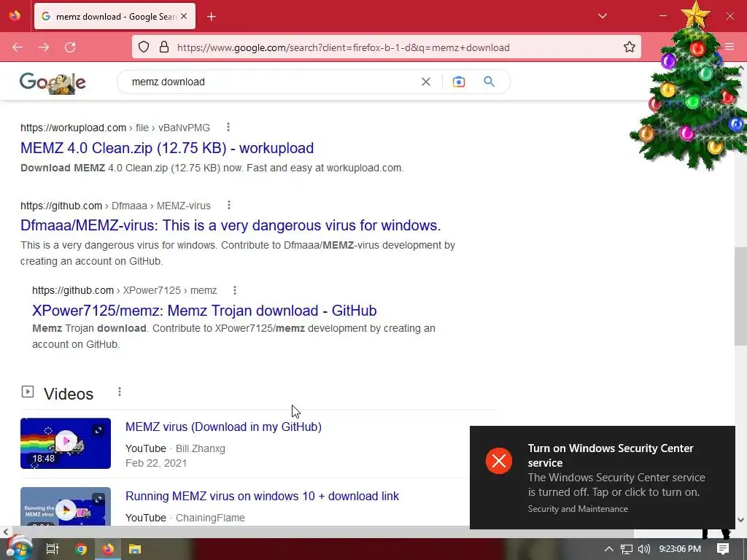Viewport: 747px width, 560px height.
Task: Click the Bill.Zhanxg channel name
Action: pos(201,448)
